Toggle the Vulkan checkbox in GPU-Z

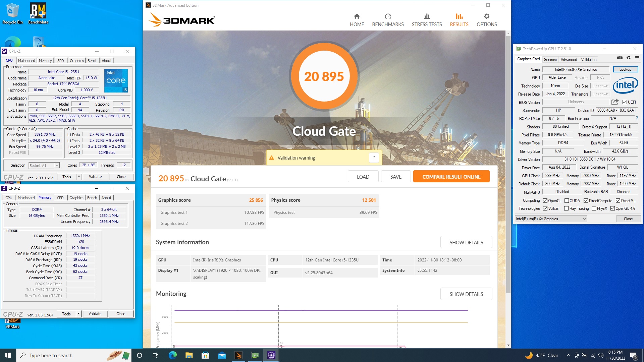pos(545,208)
